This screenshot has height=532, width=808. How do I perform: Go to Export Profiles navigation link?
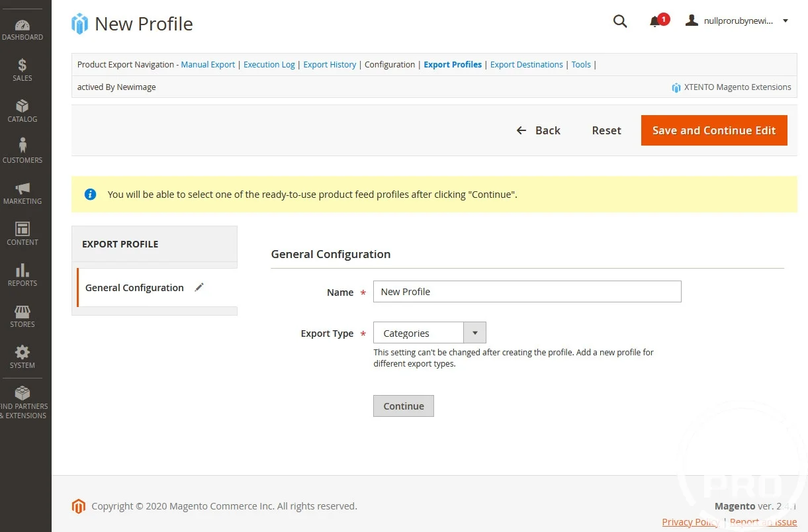tap(453, 65)
